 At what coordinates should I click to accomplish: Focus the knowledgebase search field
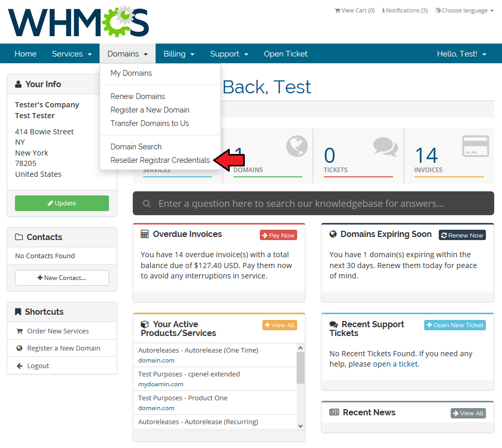point(313,204)
